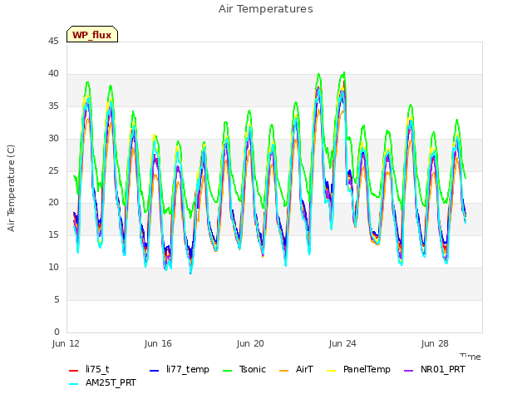Click the 5 y-axis tick label
532x399 pixels.
(x=57, y=299)
